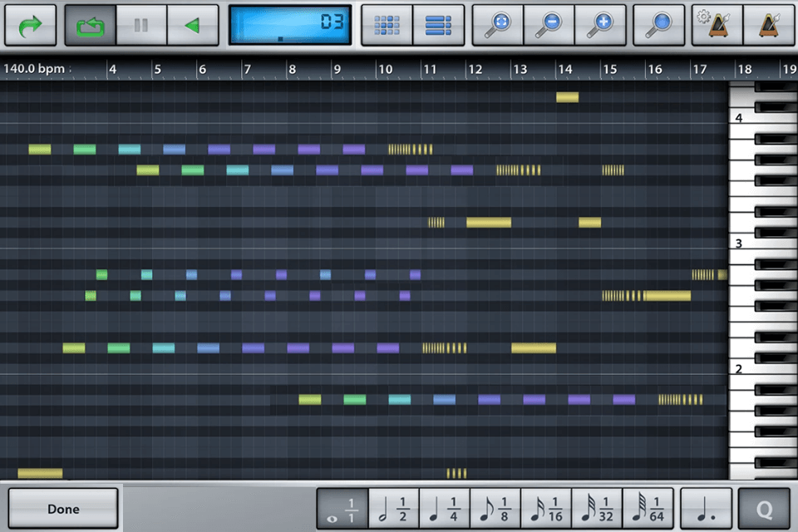
Task: Click the green rewind triangle button
Action: (193, 25)
